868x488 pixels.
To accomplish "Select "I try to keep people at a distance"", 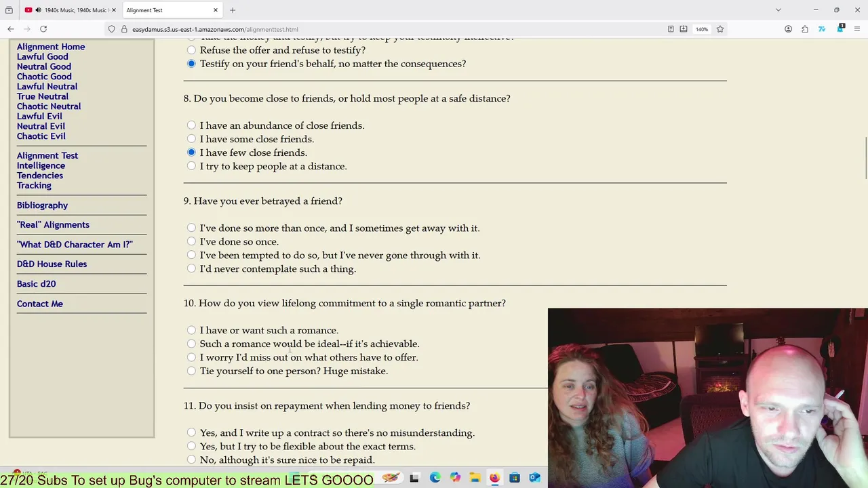I will (191, 166).
